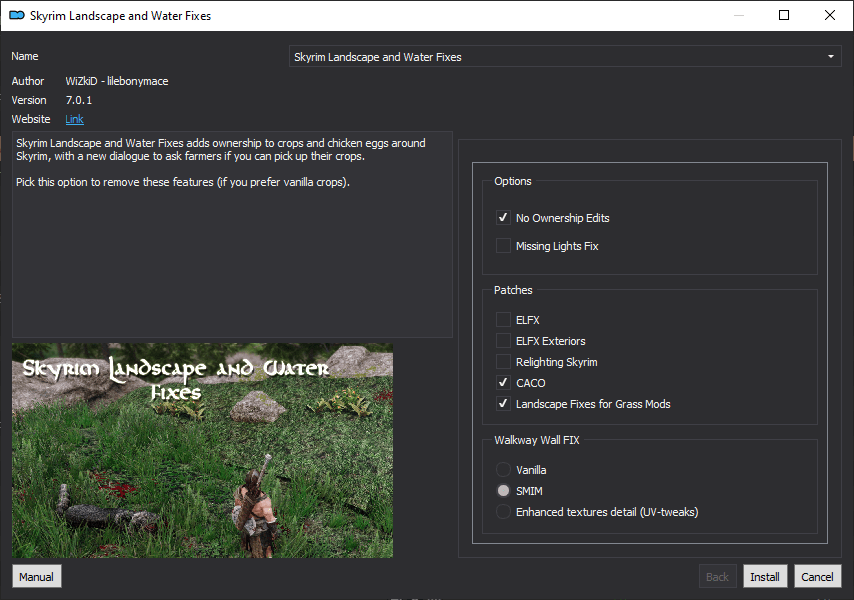The height and width of the screenshot is (600, 854).
Task: Pick Enhanced textures detail (UV-tweaks)
Action: pos(503,512)
